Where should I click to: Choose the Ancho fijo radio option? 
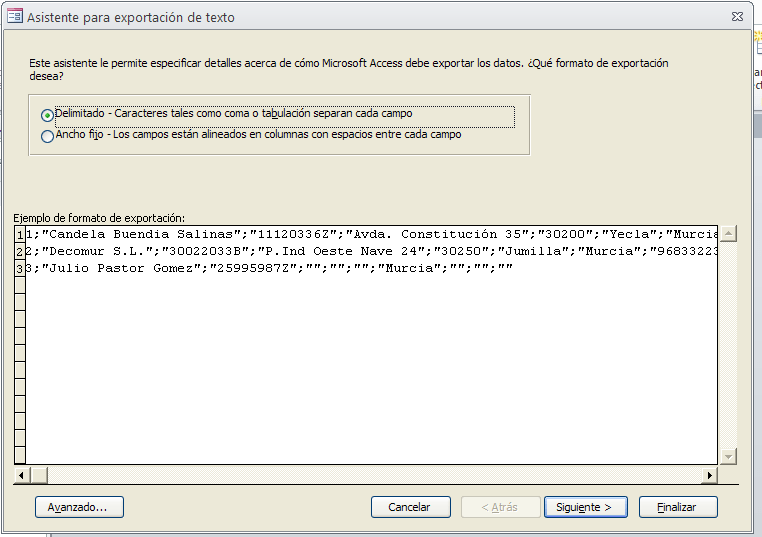pyautogui.click(x=48, y=136)
